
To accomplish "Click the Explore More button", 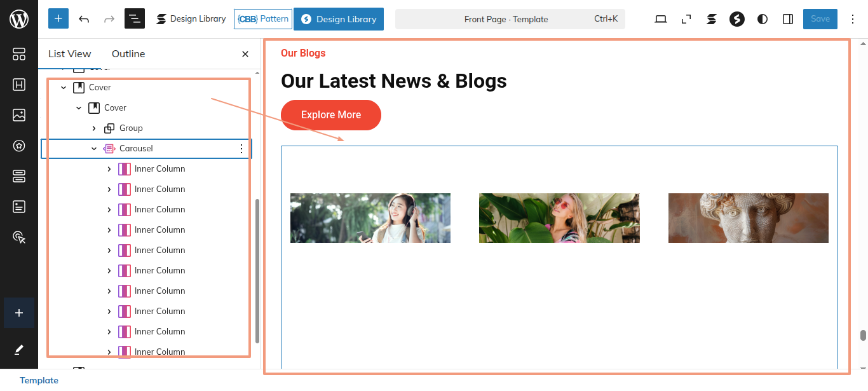I will [331, 115].
